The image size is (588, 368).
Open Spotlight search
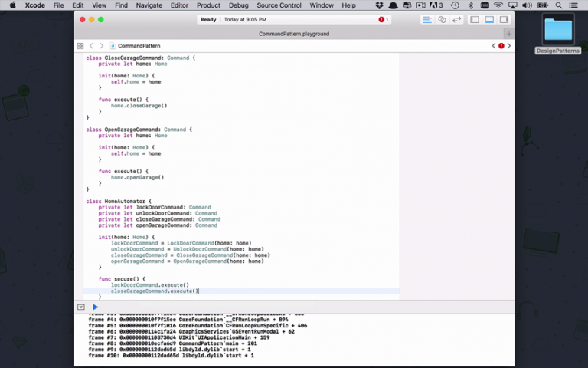point(558,5)
